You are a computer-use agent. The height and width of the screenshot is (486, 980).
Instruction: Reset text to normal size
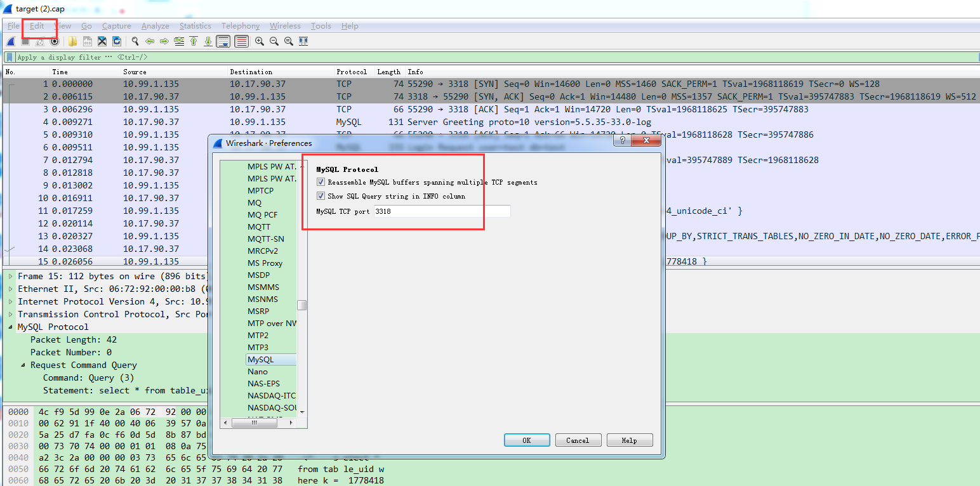[289, 41]
